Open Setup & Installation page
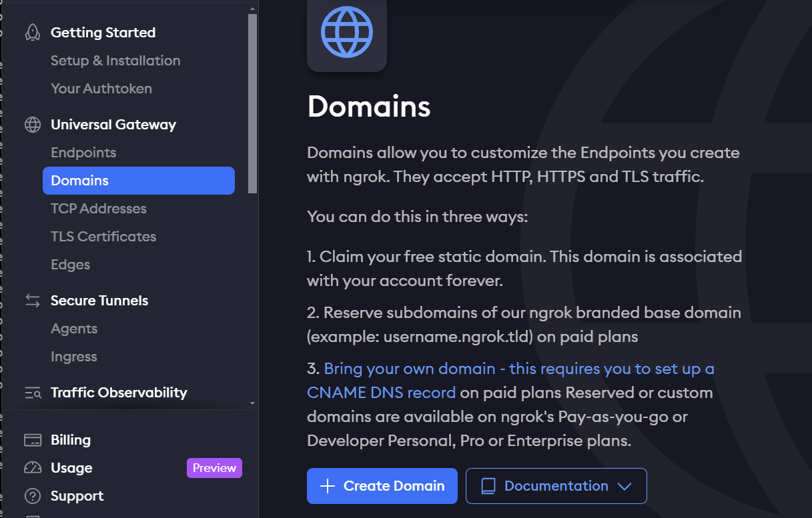The image size is (812, 518). pos(115,61)
